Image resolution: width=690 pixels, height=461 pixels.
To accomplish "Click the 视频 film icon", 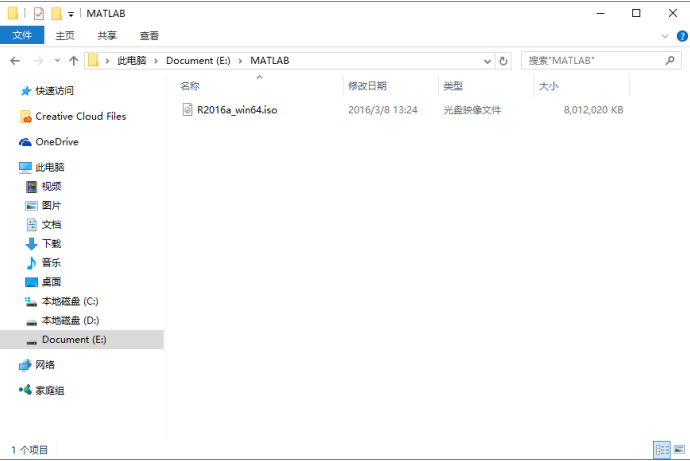I will (31, 187).
